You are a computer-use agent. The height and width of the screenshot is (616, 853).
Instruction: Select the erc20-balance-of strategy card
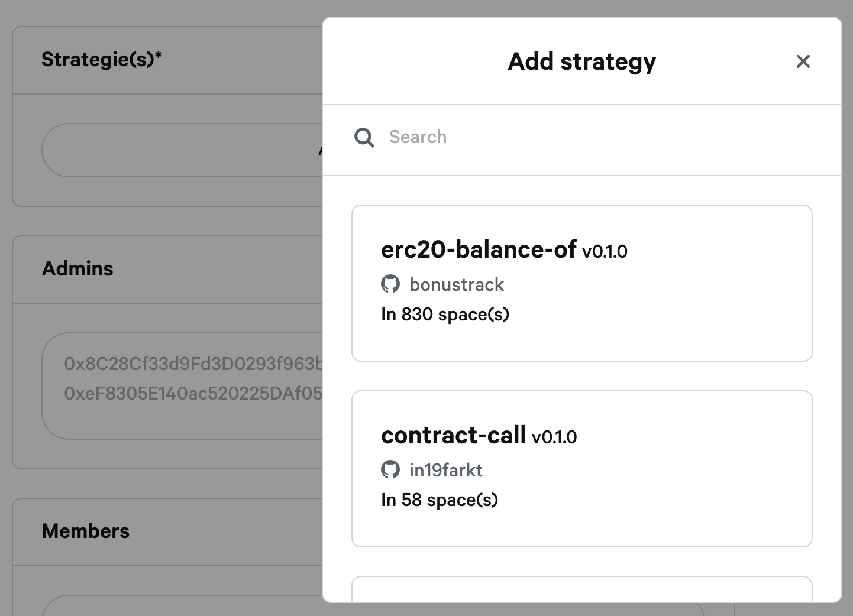pyautogui.click(x=582, y=283)
